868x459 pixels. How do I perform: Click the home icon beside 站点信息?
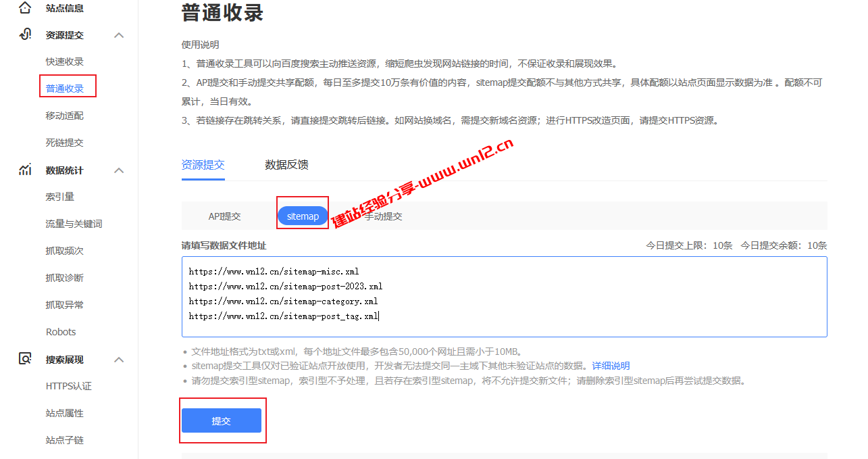25,8
